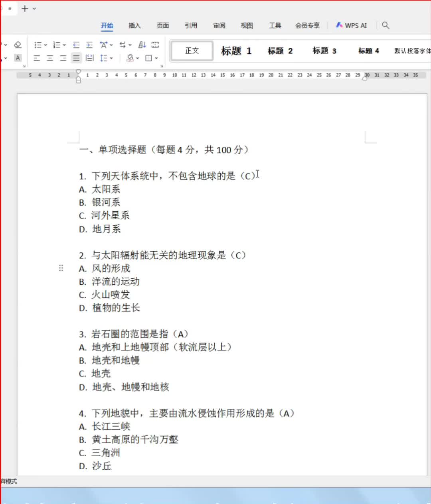431x504 pixels.
Task: Open the text effects tool
Action: pyautogui.click(x=103, y=45)
